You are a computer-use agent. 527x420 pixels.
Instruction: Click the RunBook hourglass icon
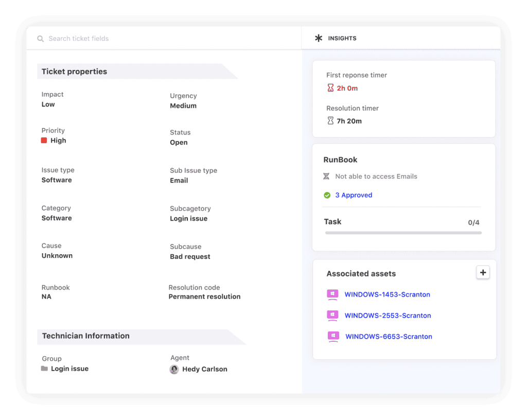(326, 177)
